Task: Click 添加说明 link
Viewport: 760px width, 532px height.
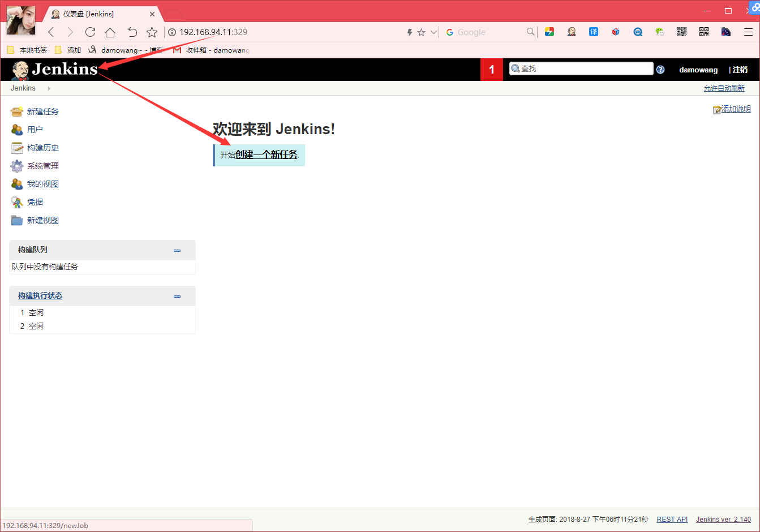Action: [736, 109]
